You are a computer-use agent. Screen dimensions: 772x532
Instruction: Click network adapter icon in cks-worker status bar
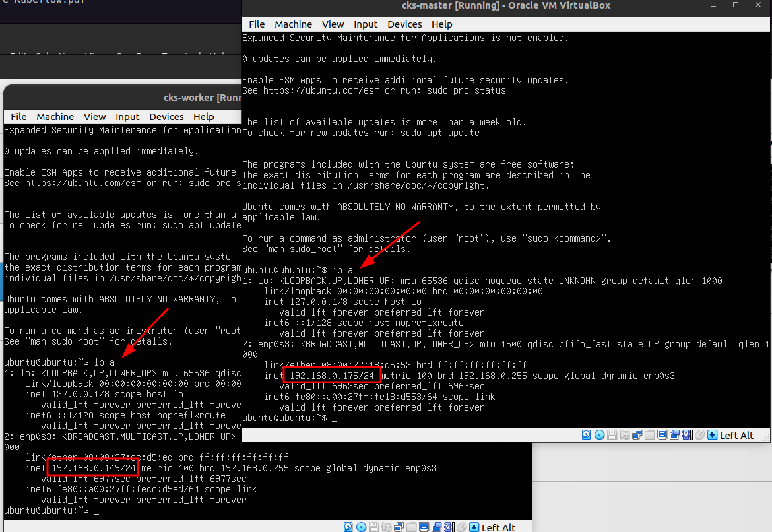(x=399, y=527)
